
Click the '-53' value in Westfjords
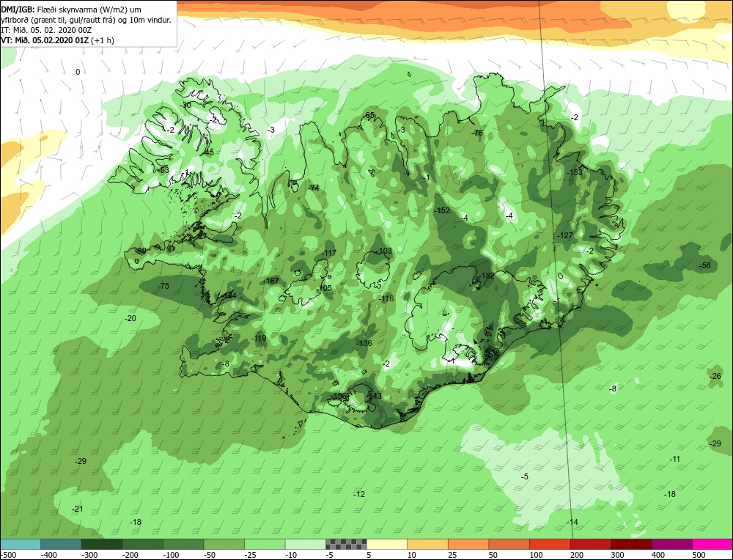[x=163, y=170]
